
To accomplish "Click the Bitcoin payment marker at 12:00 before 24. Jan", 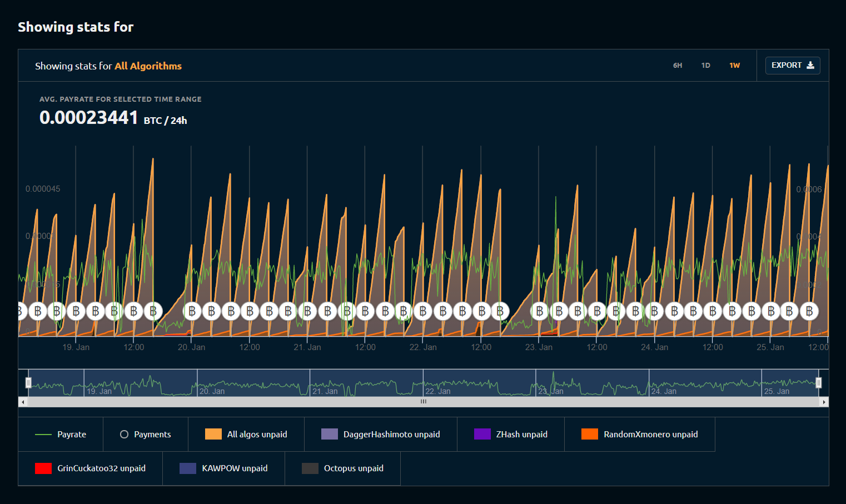I will coord(597,311).
